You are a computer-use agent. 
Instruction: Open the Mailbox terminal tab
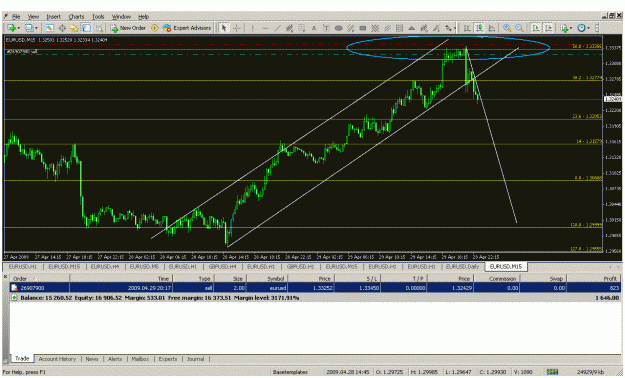[x=140, y=359]
